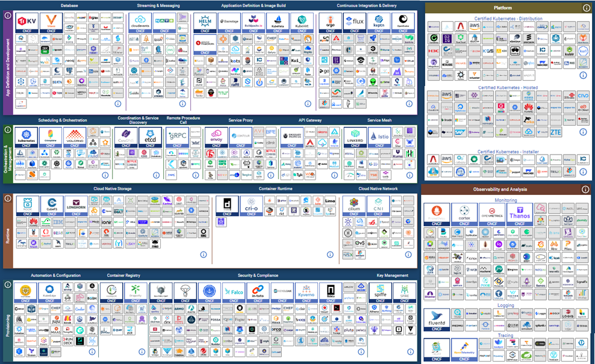Image resolution: width=595 pixels, height=364 pixels.
Task: Select the flux project card
Action: click(355, 23)
